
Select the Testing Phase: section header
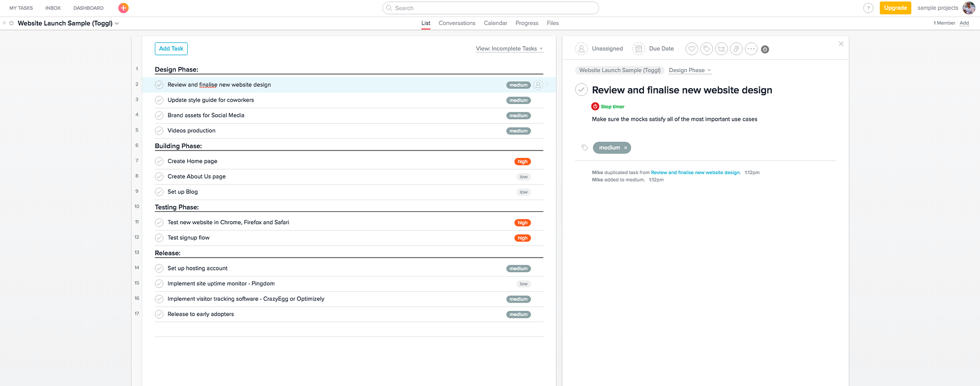click(177, 207)
